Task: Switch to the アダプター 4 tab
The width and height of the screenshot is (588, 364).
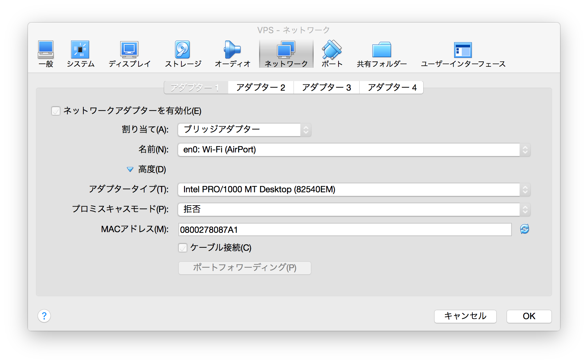Action: point(392,88)
